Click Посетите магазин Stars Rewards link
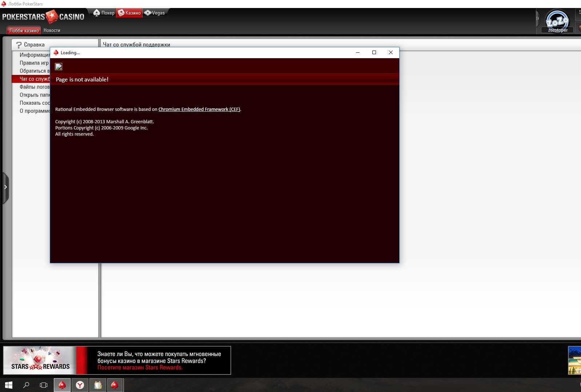The height and width of the screenshot is (392, 581). pos(140,368)
